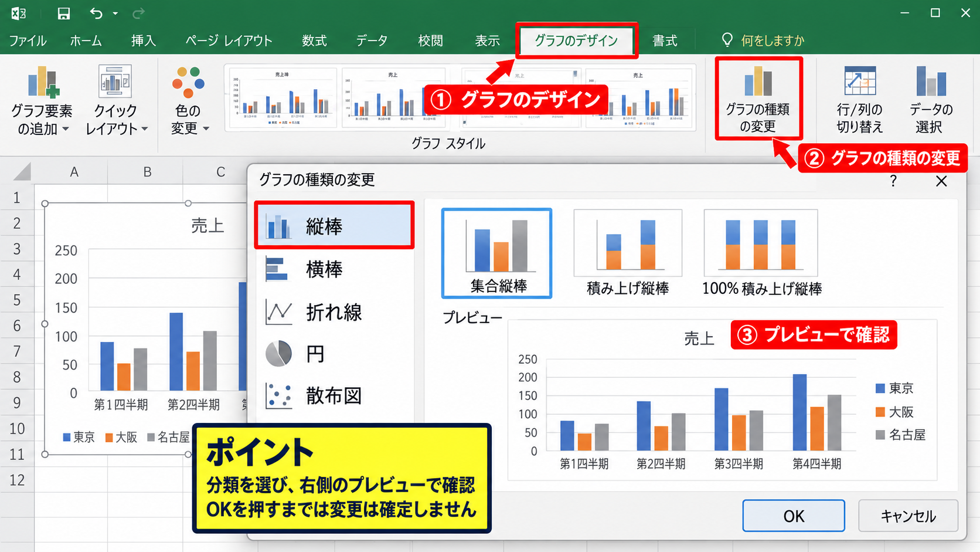Open the ファイル tab

(x=28, y=40)
